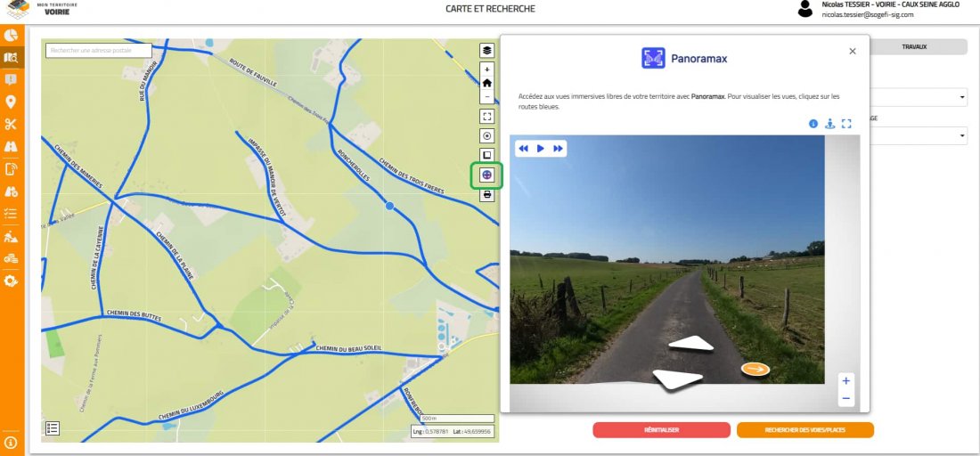The image size is (980, 456).
Task: Select the location pin sidebar icon
Action: tap(11, 102)
